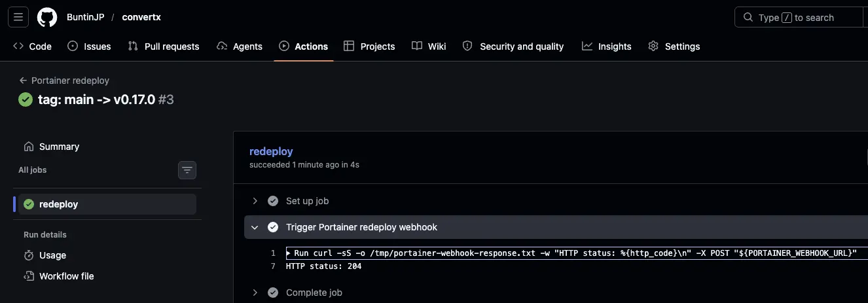Click the Agents icon
The height and width of the screenshot is (303, 868).
coord(222,46)
